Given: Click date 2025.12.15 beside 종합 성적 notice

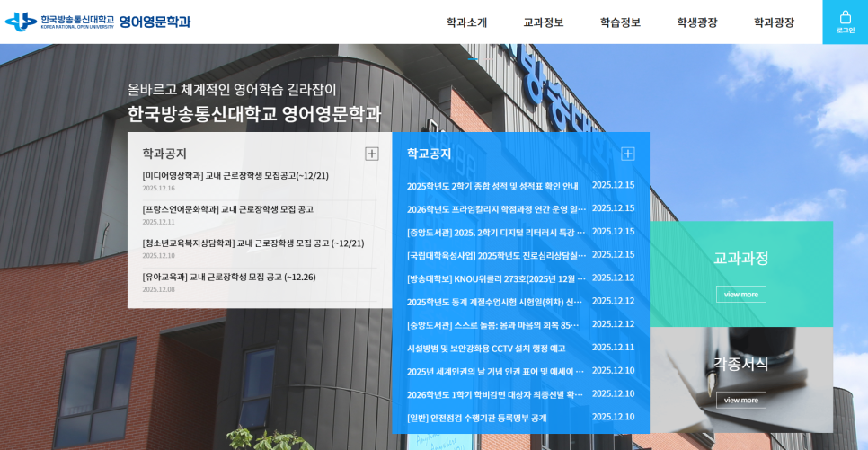Looking at the screenshot, I should tap(614, 185).
